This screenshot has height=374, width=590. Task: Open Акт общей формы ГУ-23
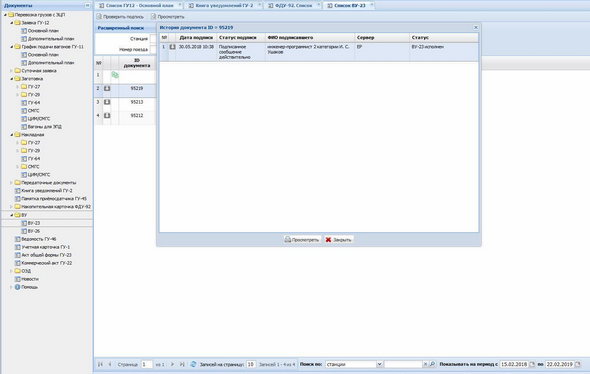46,255
